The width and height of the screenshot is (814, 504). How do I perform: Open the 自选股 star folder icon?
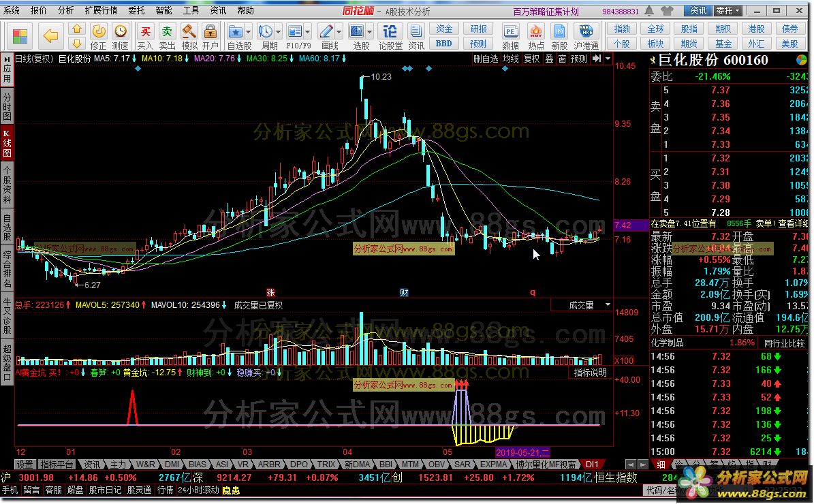click(x=235, y=31)
